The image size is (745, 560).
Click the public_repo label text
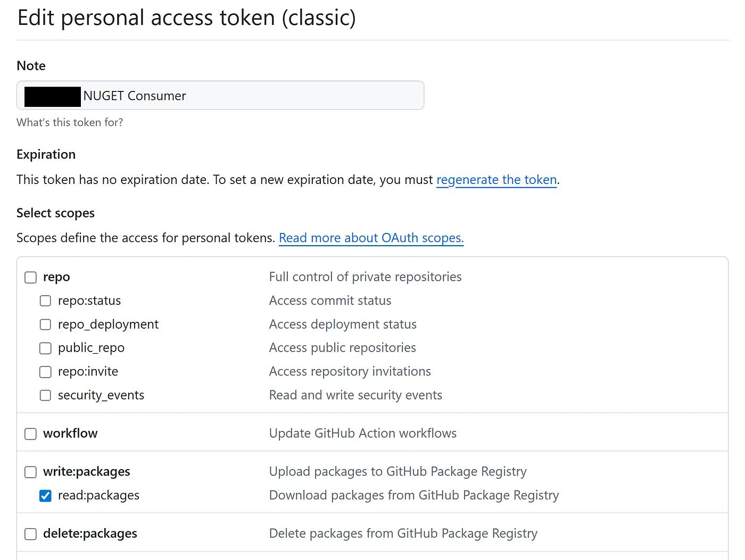(91, 348)
